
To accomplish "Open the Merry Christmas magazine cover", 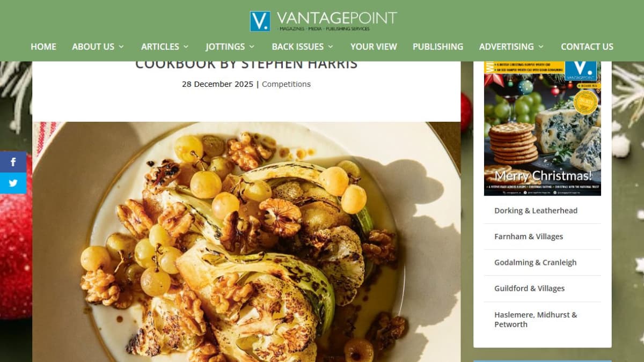I will pyautogui.click(x=543, y=128).
